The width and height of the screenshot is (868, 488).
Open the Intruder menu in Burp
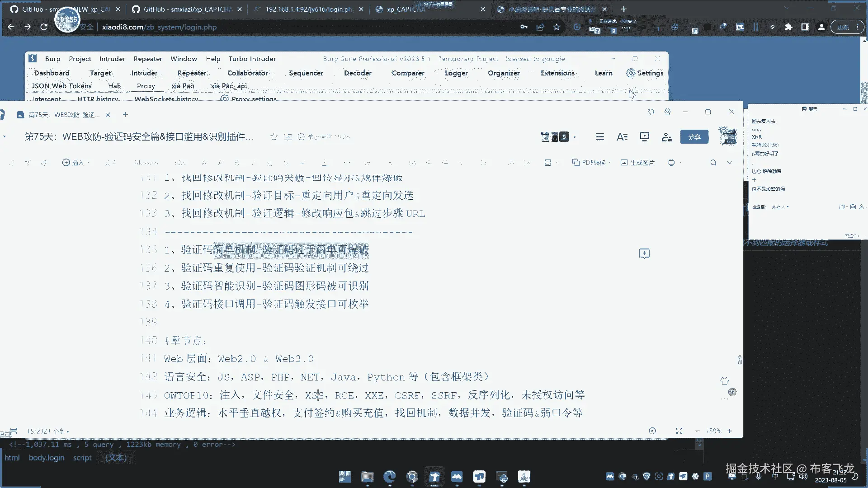coord(112,59)
